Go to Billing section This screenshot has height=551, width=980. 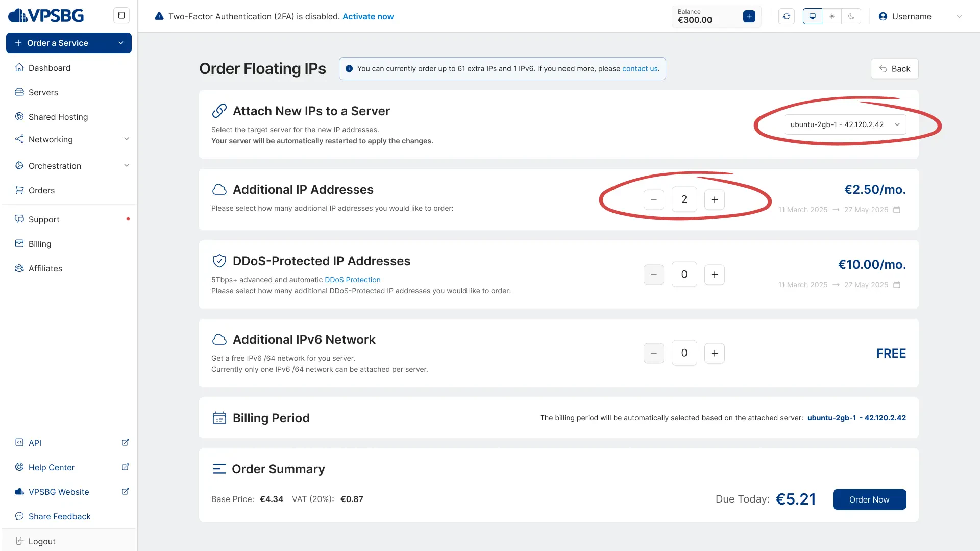[x=40, y=244]
